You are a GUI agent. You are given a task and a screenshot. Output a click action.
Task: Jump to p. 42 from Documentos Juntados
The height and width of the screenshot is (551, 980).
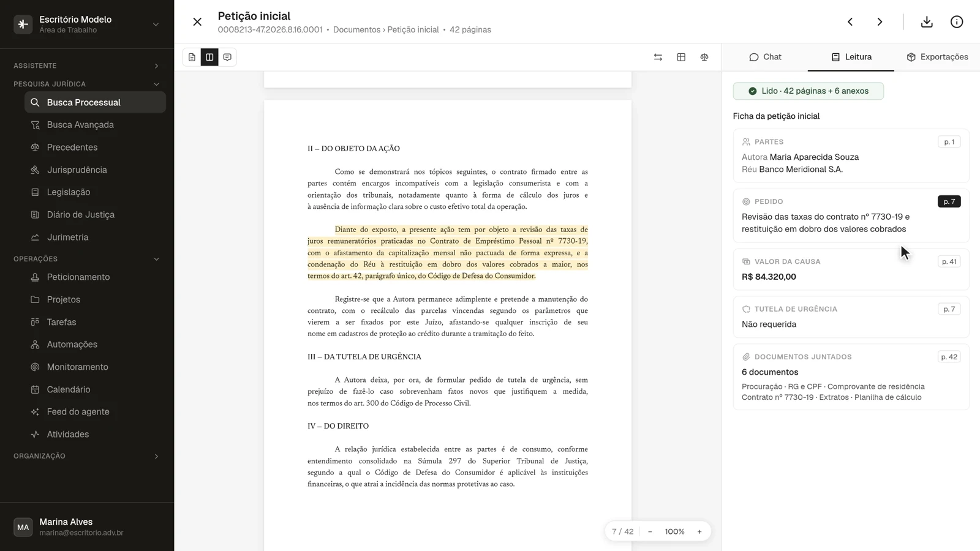[x=949, y=357]
